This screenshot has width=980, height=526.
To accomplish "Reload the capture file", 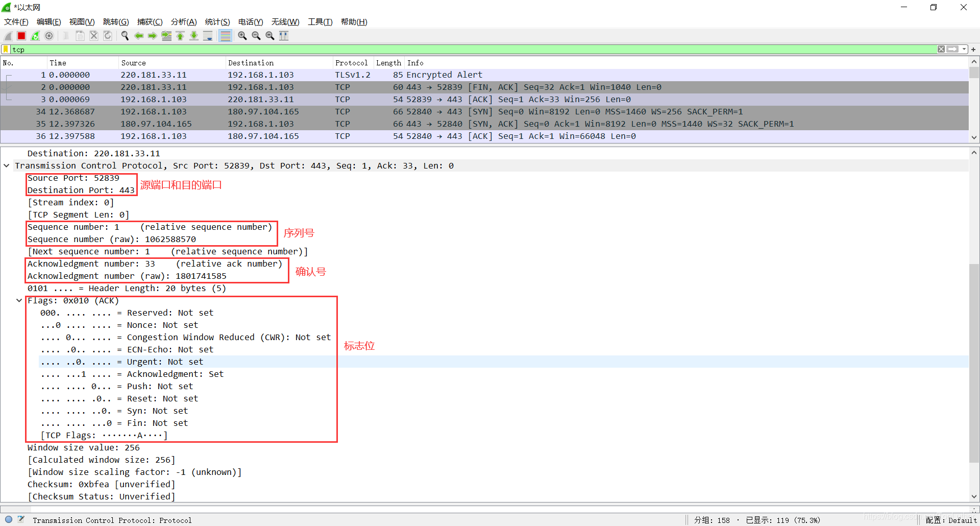I will 108,36.
